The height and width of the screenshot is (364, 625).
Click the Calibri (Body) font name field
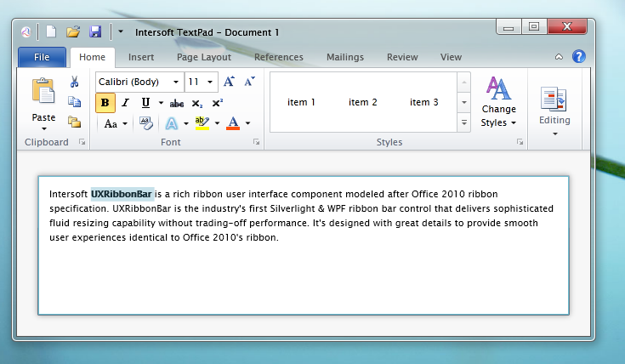134,82
